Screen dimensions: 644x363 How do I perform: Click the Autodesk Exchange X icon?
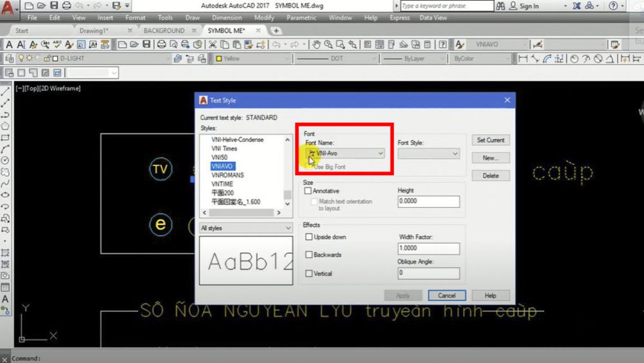[x=576, y=6]
